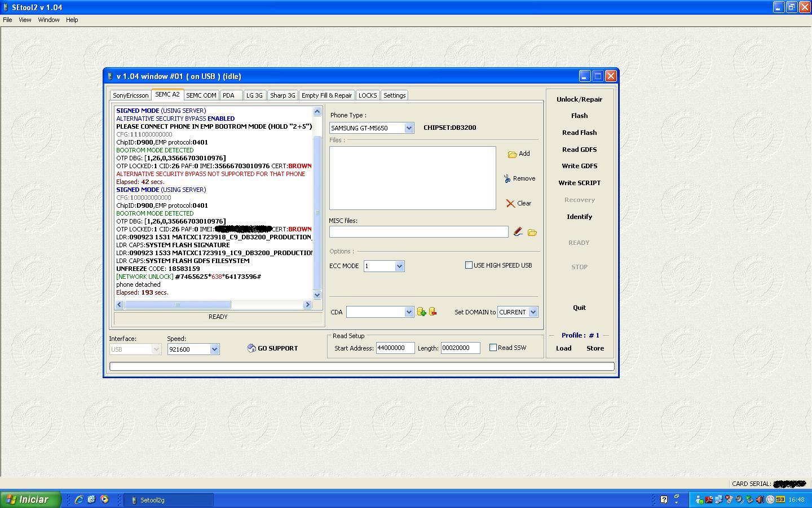This screenshot has height=508, width=812.
Task: Open the second quick launch browser icon
Action: pos(91,500)
